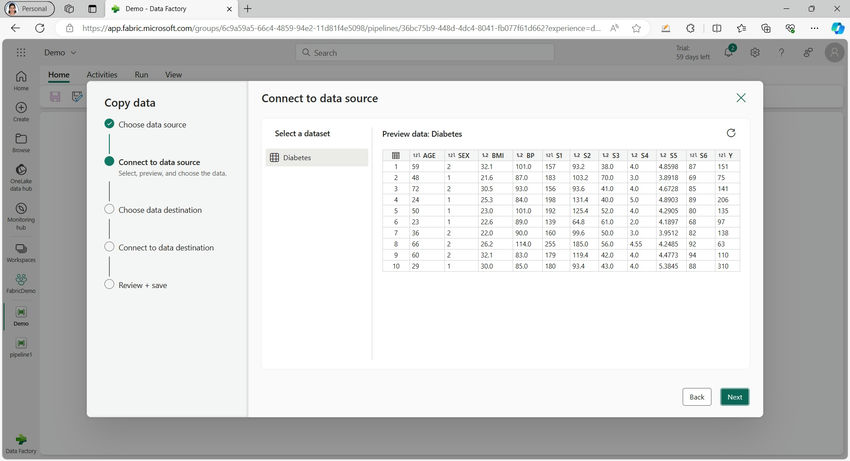Click the SEX column header
The width and height of the screenshot is (850, 461).
[461, 155]
